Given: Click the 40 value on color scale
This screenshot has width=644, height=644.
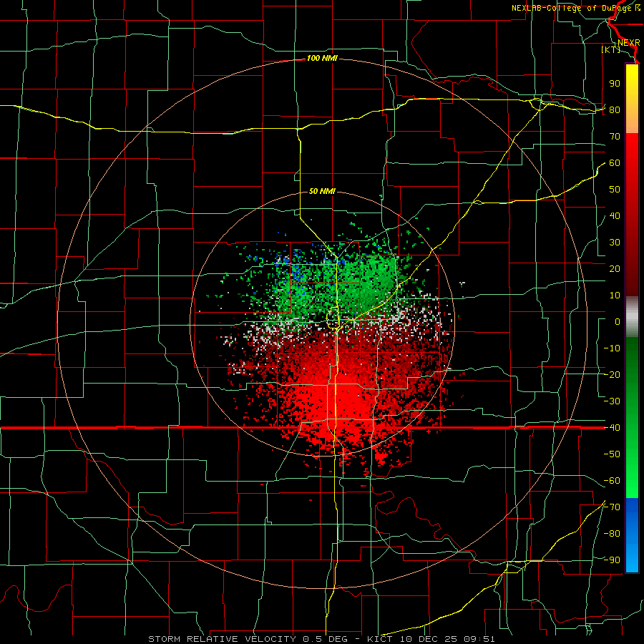Looking at the screenshot, I should [615, 215].
